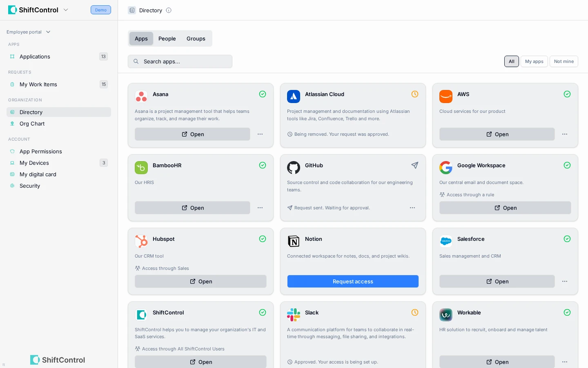
Task: Open App Permissions in sidebar
Action: pyautogui.click(x=59, y=151)
